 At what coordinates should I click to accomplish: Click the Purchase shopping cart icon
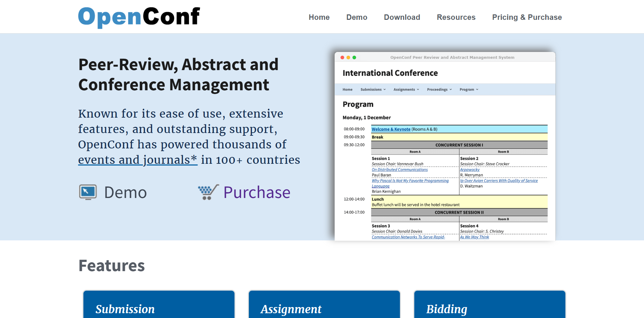(x=207, y=192)
